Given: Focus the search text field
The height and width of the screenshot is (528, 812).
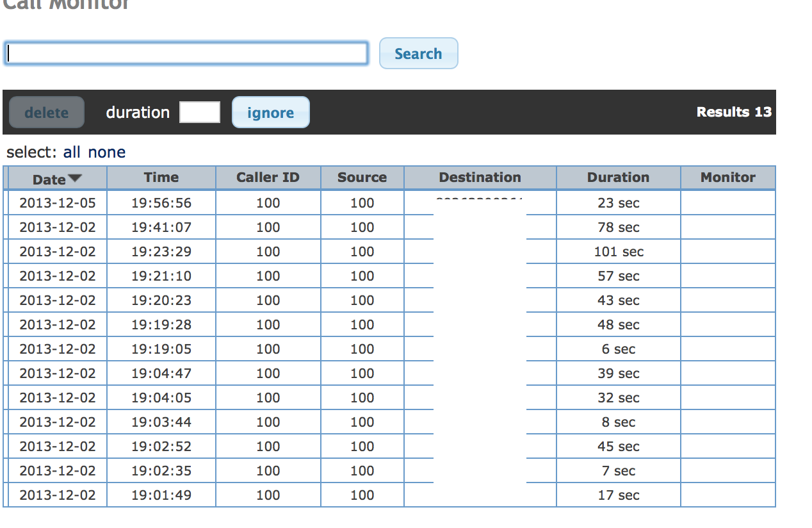Looking at the screenshot, I should click(x=186, y=53).
